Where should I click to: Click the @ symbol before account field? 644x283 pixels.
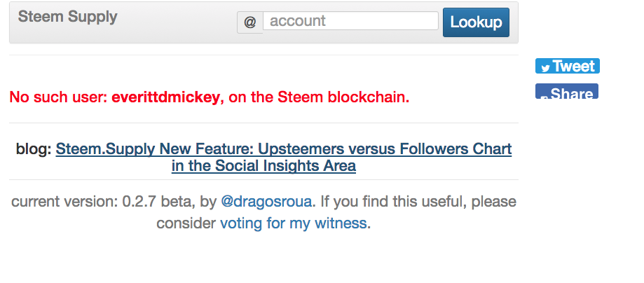(x=249, y=22)
